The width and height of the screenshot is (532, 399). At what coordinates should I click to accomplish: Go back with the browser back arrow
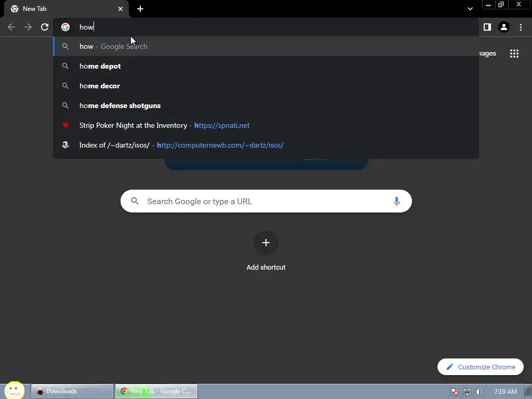coord(11,27)
